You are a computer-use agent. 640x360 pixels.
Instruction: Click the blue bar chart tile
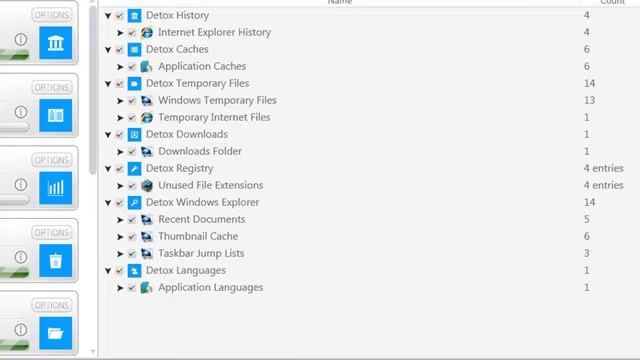[x=56, y=188]
